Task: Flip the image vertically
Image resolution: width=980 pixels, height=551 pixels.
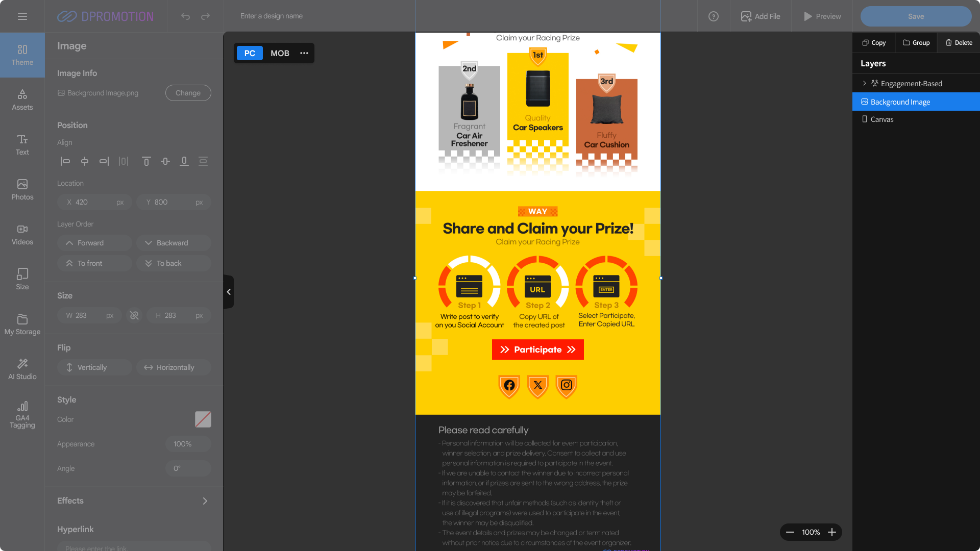Action: click(x=95, y=367)
